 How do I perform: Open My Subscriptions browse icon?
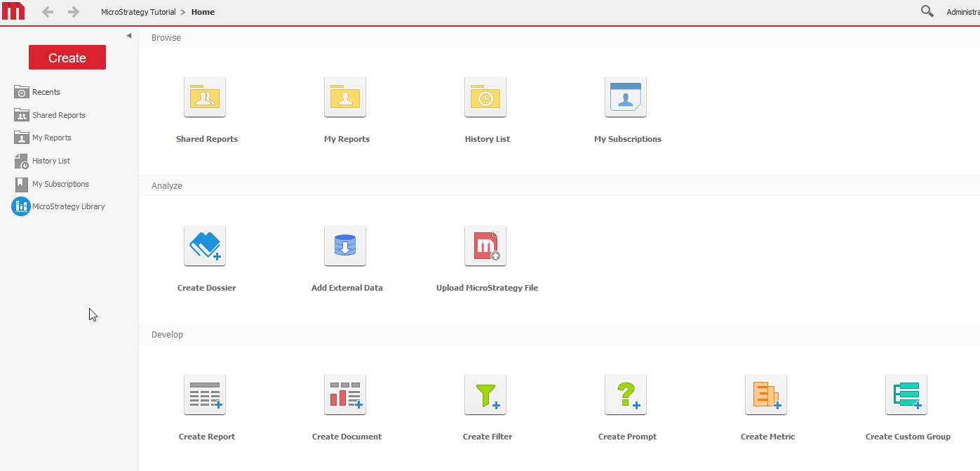pyautogui.click(x=626, y=97)
